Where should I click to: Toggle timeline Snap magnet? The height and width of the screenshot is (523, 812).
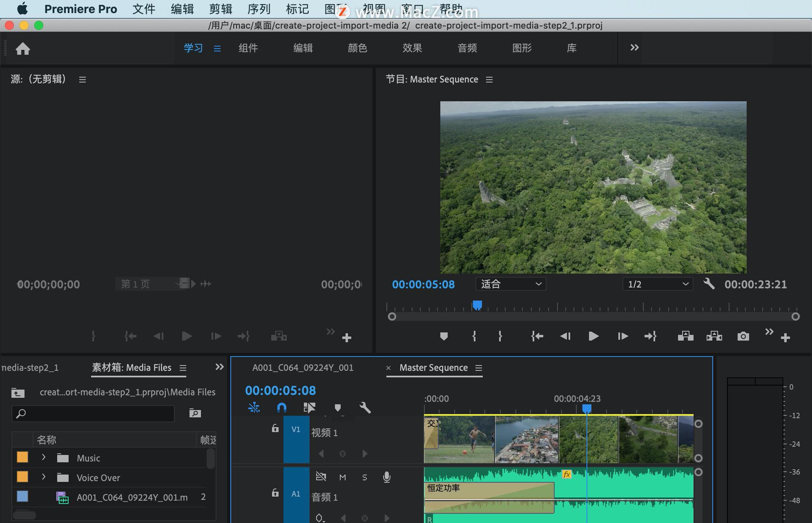point(281,408)
